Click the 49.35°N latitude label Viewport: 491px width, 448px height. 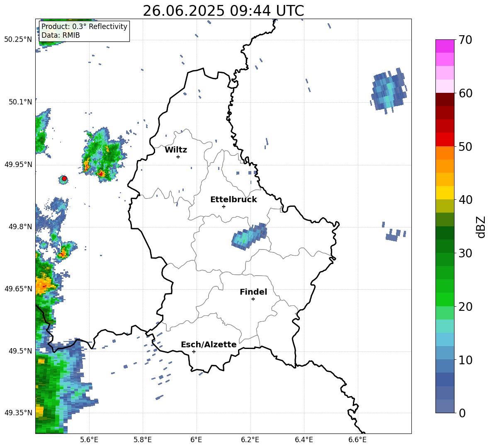pyautogui.click(x=18, y=413)
